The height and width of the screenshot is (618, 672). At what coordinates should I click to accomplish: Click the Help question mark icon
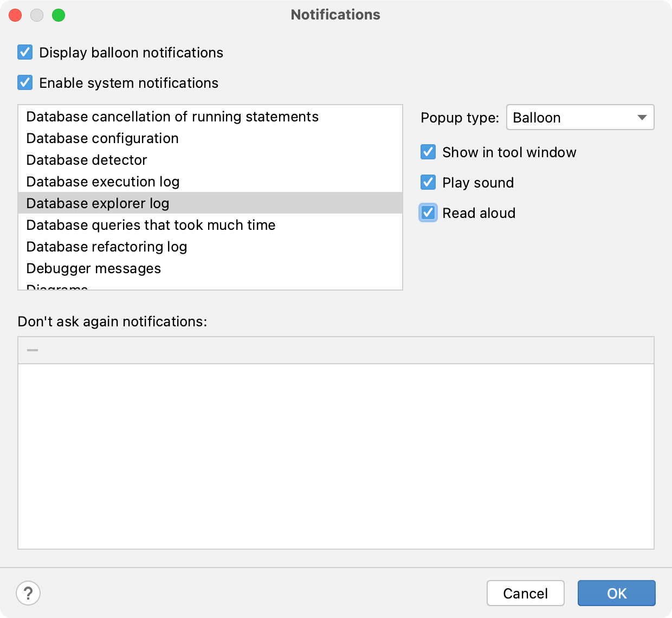click(x=29, y=593)
